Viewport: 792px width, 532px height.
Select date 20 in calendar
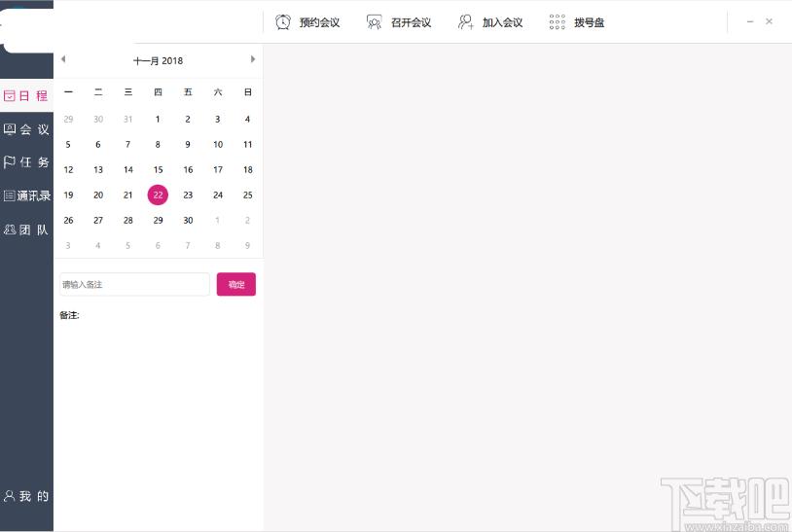[x=98, y=195]
